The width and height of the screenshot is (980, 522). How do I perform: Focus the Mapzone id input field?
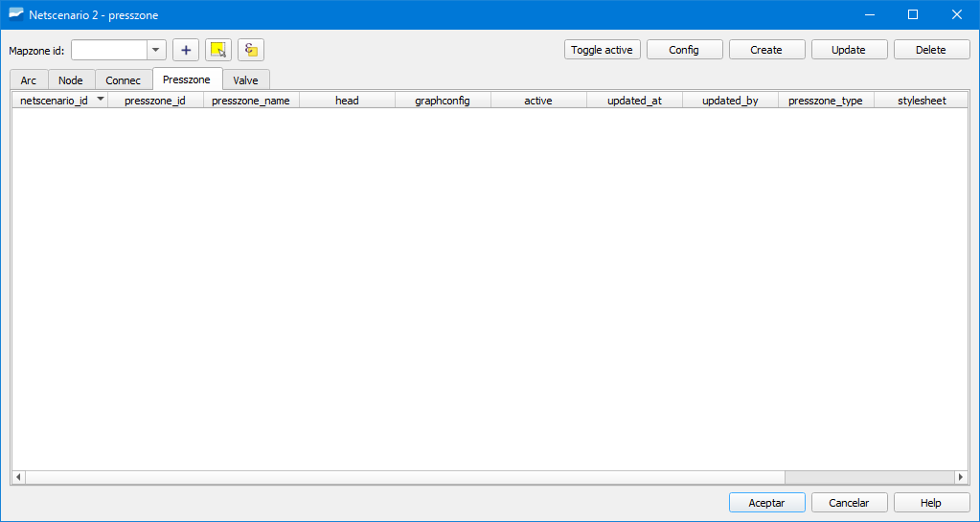[x=109, y=50]
